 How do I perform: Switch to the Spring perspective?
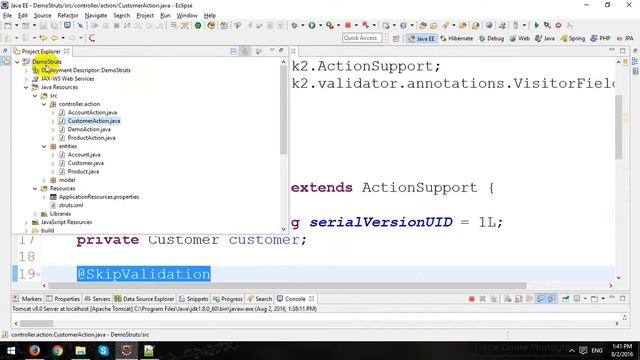[x=572, y=38]
